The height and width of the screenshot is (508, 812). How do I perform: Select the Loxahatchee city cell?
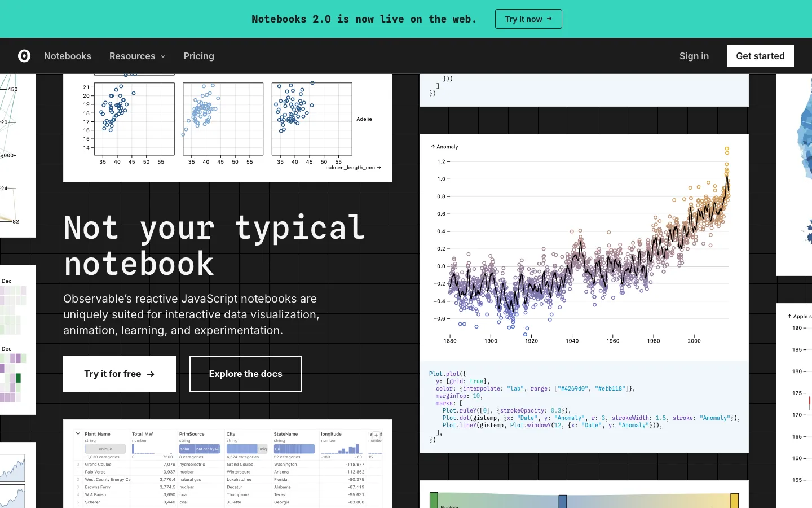[x=239, y=479]
